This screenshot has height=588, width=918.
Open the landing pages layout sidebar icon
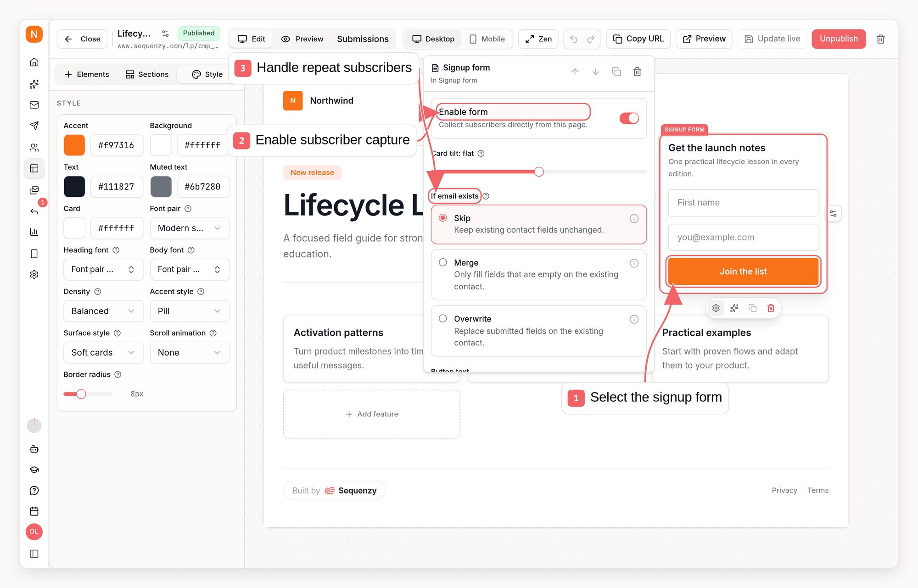(34, 168)
